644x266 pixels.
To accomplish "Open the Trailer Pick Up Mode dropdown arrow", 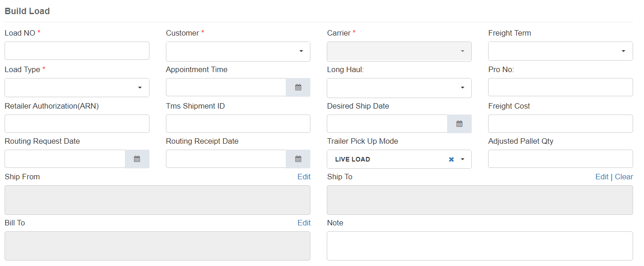I will click(463, 159).
